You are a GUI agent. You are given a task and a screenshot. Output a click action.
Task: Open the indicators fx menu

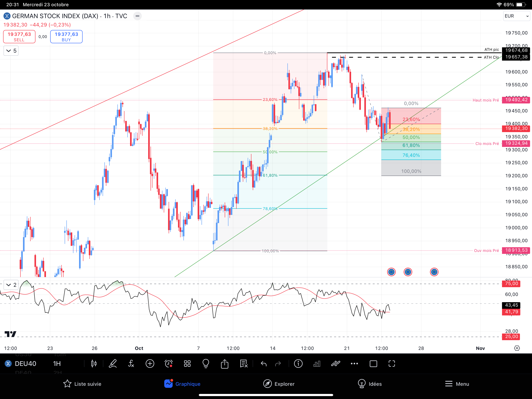[x=131, y=364]
